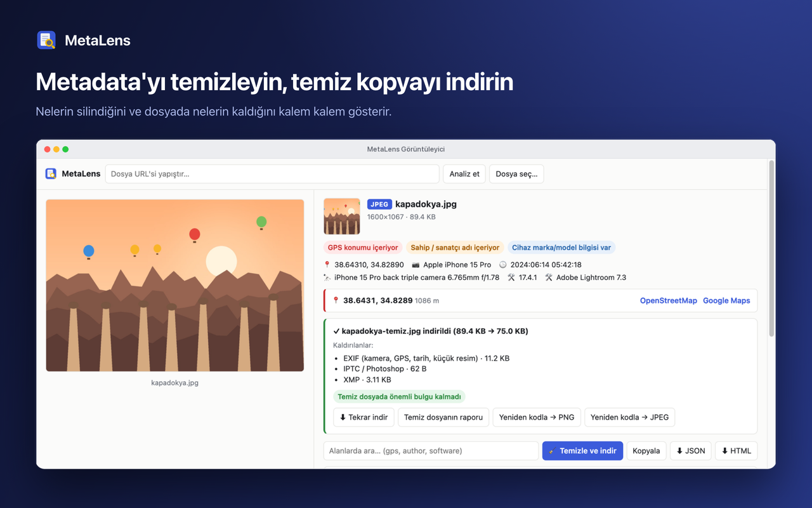Viewport: 812px width, 508px height.
Task: Click the large kapadokya image preview
Action: pos(175,285)
